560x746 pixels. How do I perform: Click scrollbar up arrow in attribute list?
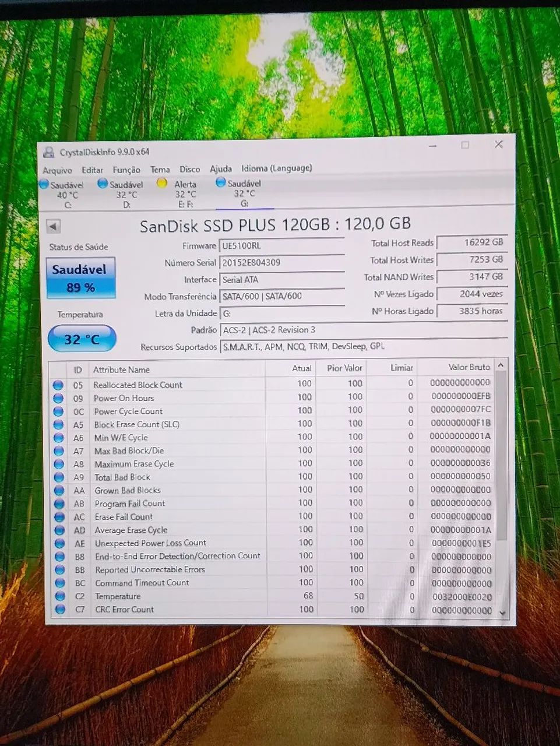(x=501, y=365)
